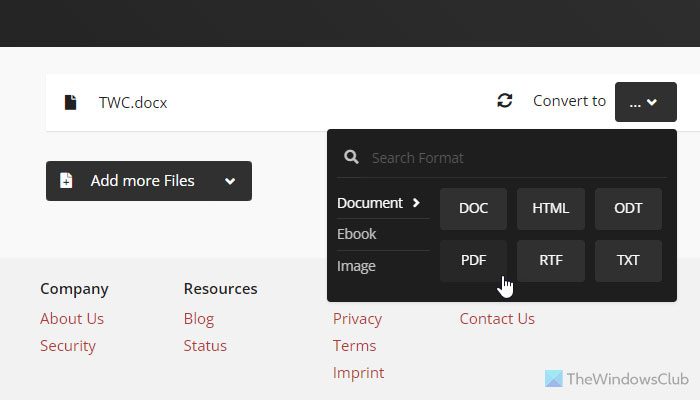Select the Ebook category
700x400 pixels.
coord(357,234)
